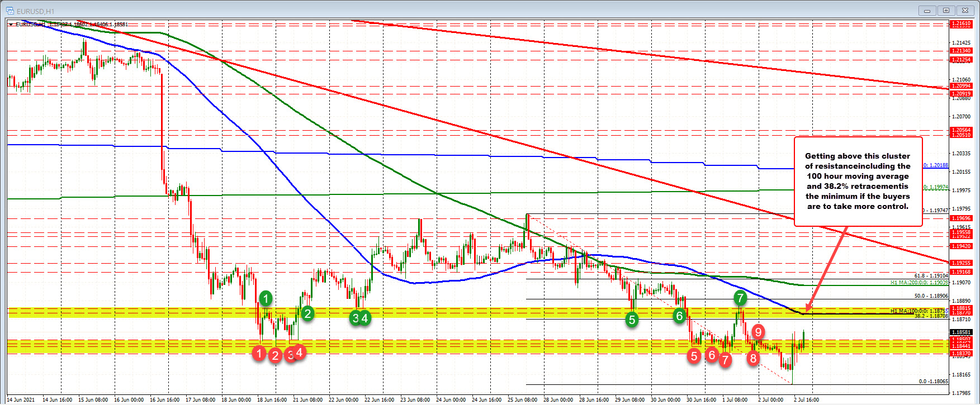Click the H1 MA:200 indicator label
980x405 pixels.
(919, 283)
